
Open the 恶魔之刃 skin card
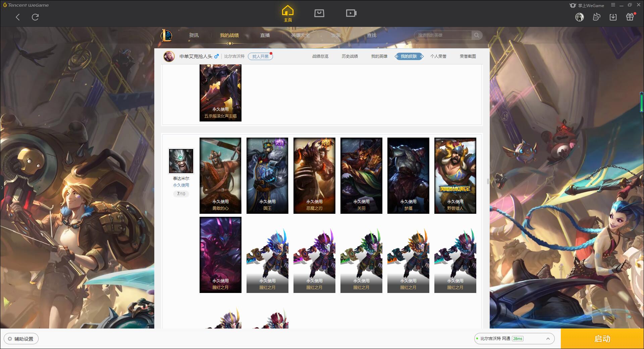[x=314, y=176]
